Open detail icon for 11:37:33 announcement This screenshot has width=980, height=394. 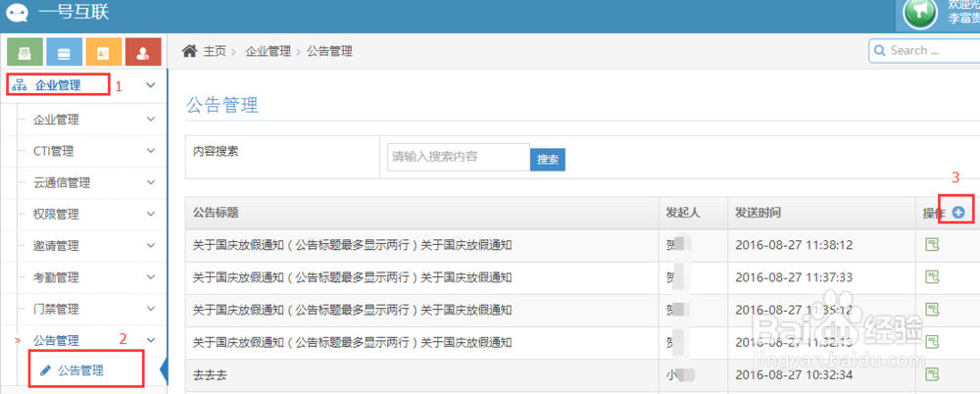coord(933,276)
